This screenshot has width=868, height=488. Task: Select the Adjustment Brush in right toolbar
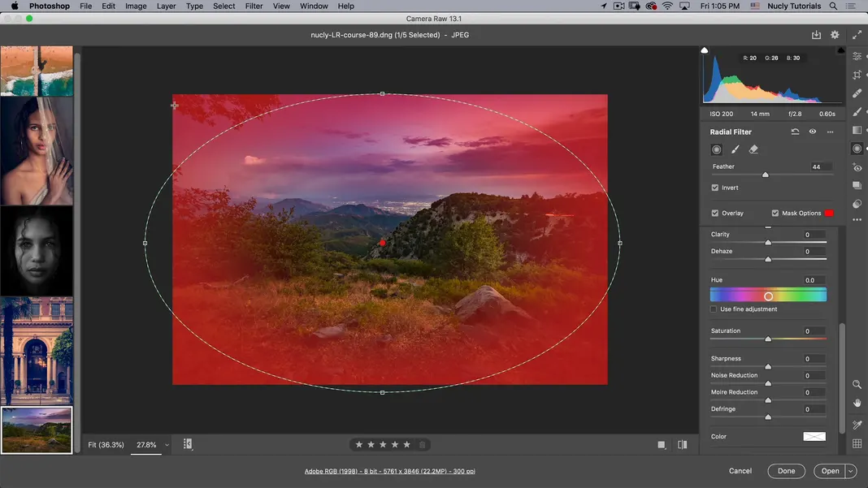(857, 112)
